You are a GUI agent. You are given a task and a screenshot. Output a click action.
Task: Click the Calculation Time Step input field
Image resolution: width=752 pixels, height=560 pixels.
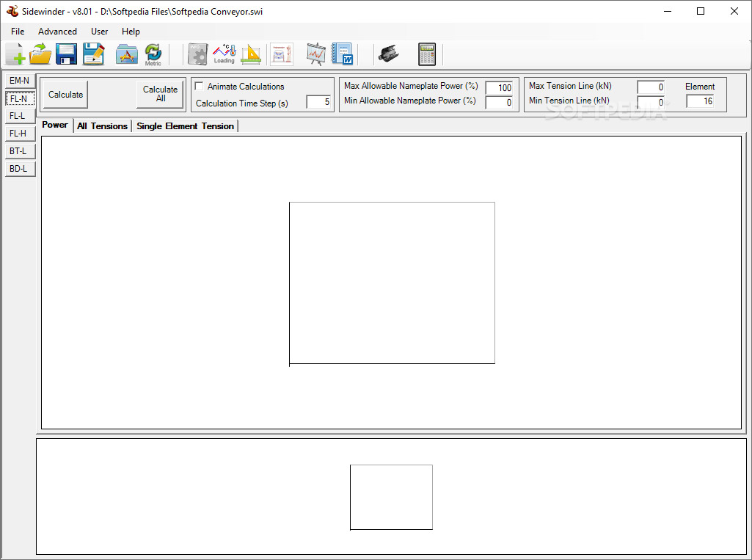click(x=318, y=102)
